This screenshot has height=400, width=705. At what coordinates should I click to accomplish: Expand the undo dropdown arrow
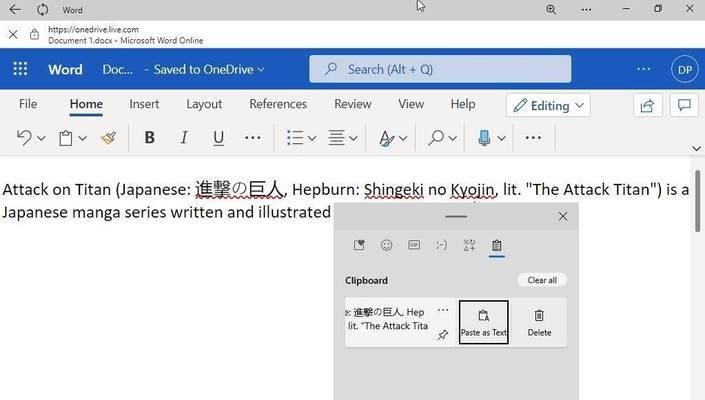pos(41,138)
